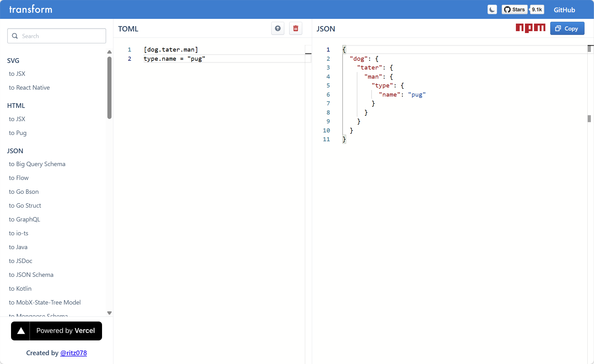Clear the TOML editor with trash icon
Screen dimensions: 594x364
pyautogui.click(x=295, y=29)
